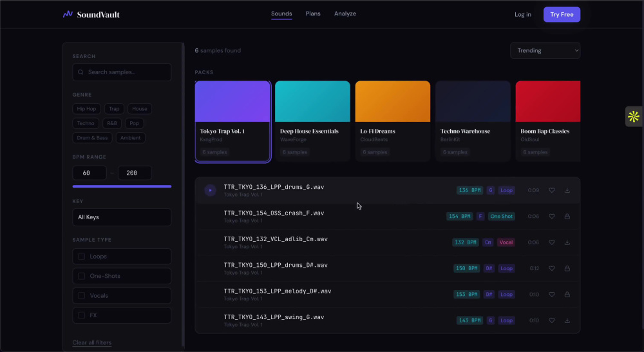Play TTR_TKYO_136_LPP_drums_G.wav sample

click(x=211, y=190)
